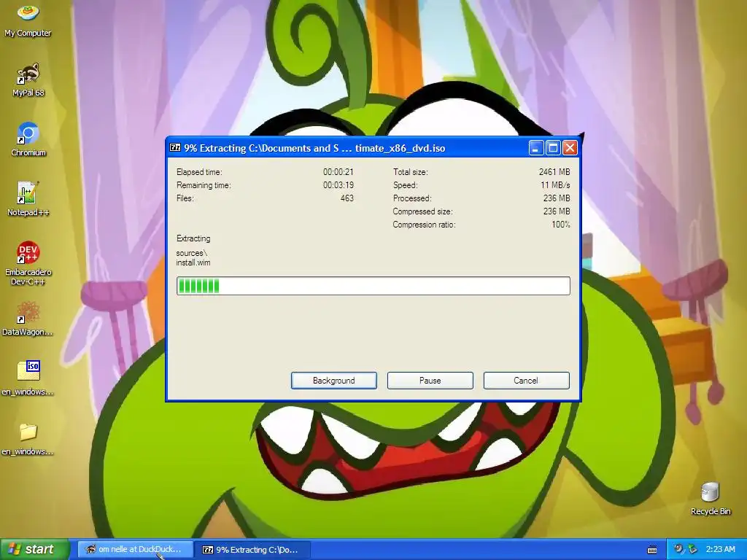Screen dimensions: 747x560
Task: Select the Recycle Bin icon
Action: pyautogui.click(x=711, y=499)
